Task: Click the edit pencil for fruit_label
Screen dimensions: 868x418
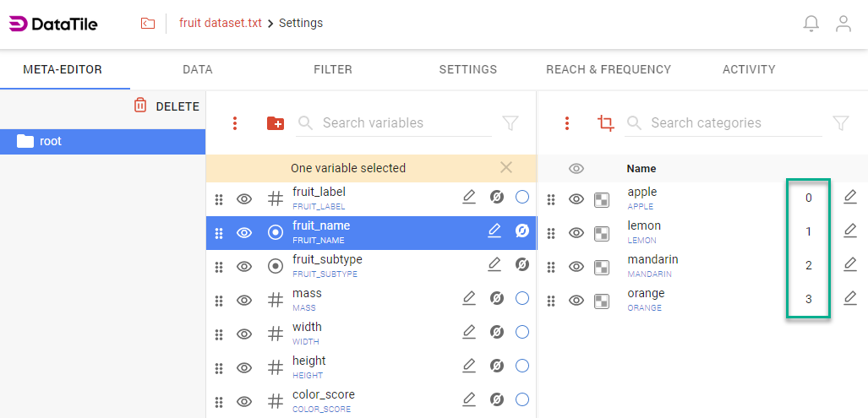Action: [469, 197]
